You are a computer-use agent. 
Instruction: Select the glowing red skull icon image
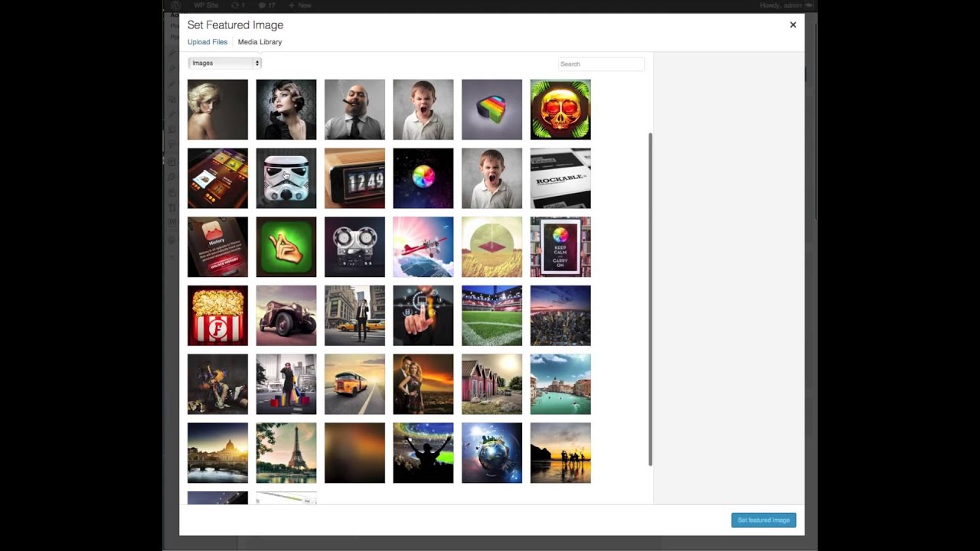(x=560, y=109)
